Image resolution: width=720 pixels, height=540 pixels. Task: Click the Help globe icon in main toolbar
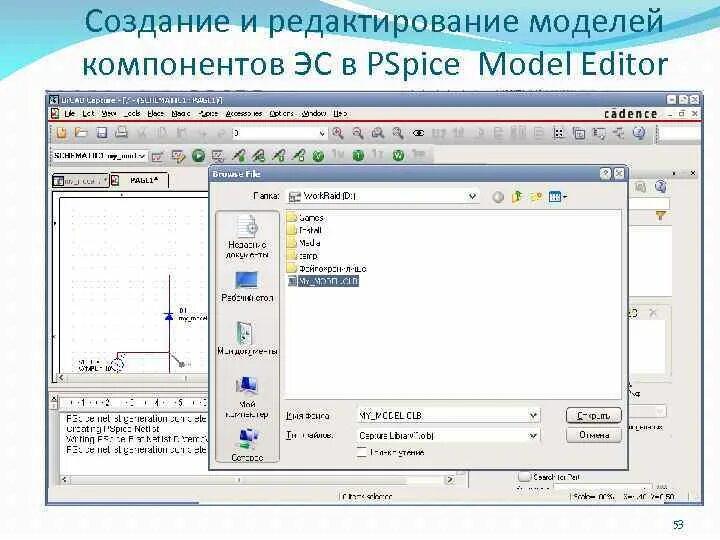[x=639, y=133]
